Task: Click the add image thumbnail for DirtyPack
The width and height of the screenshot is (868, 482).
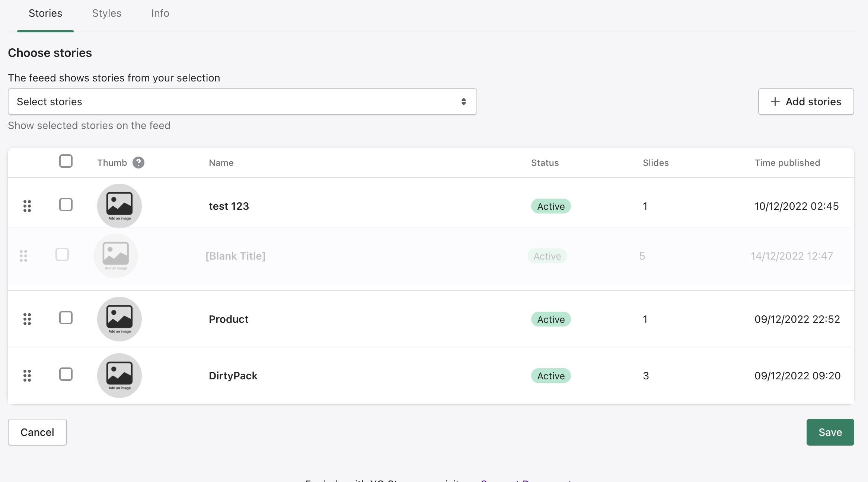Action: click(x=119, y=376)
